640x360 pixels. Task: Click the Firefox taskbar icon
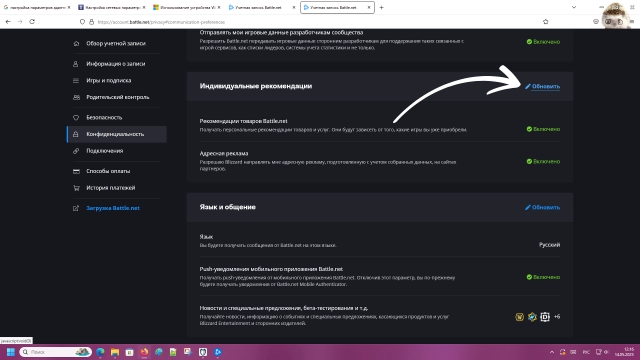144,352
